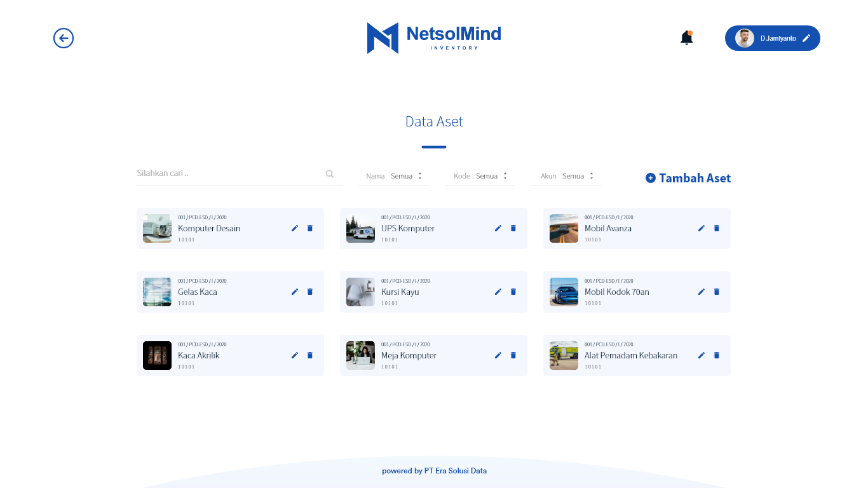
Task: Delete the Alat Pemadam Kebakaran asset
Action: point(717,355)
